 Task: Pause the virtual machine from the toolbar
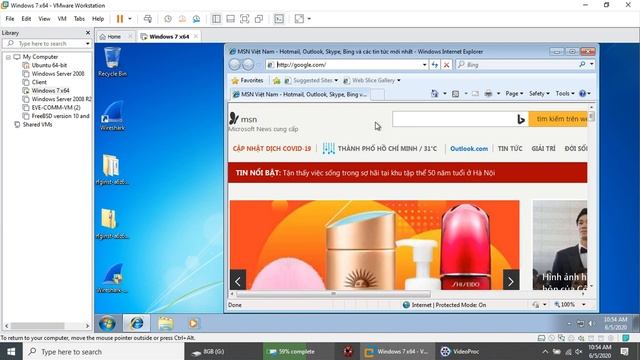pyautogui.click(x=120, y=19)
